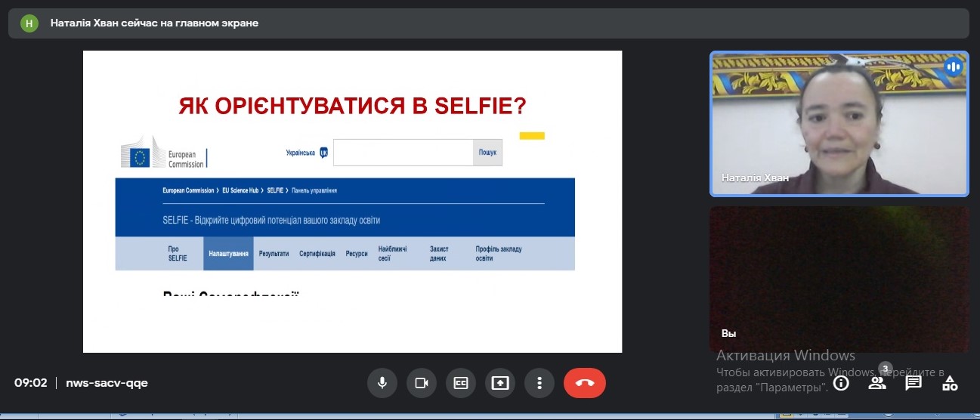Toggle the camera on or off
Viewport: 980px width, 420px height.
tap(422, 383)
